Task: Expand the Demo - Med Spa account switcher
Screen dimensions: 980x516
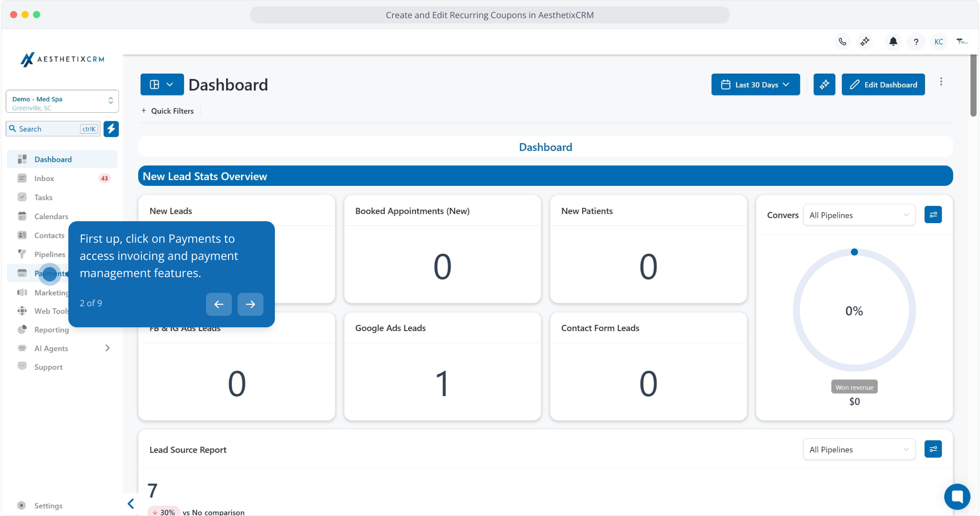Action: pyautogui.click(x=62, y=101)
